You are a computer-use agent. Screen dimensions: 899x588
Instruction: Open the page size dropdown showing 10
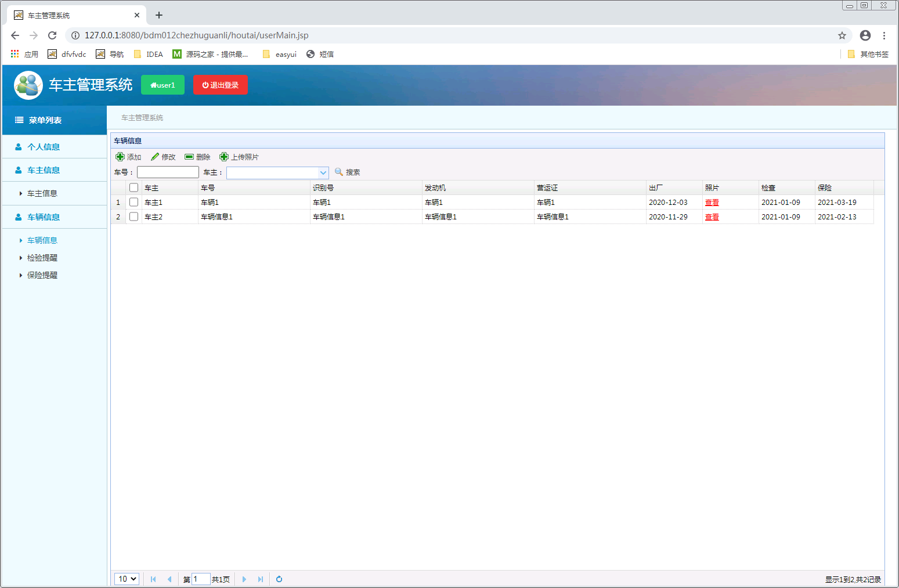click(127, 579)
